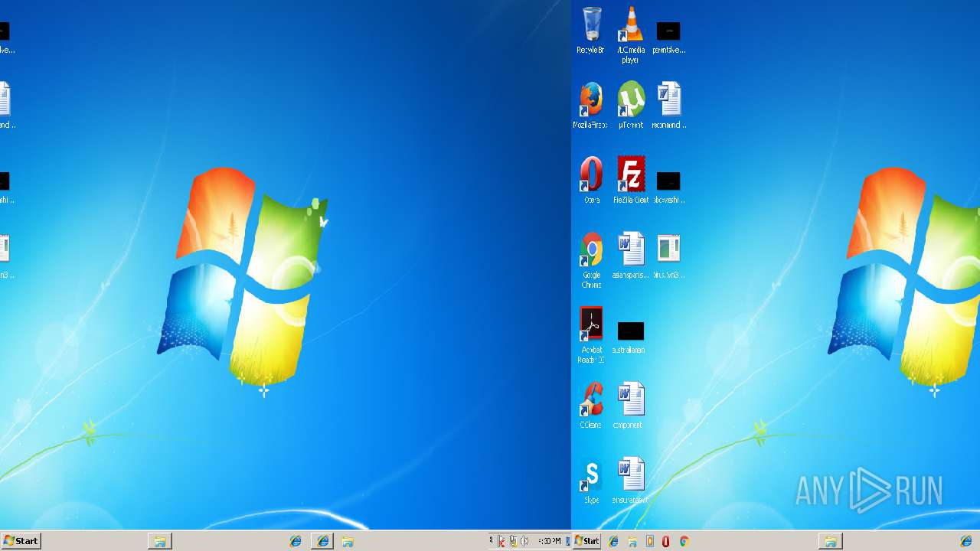Click the Chrome quick-launch taskbar icon
The height and width of the screenshot is (551, 980).
coord(684,541)
